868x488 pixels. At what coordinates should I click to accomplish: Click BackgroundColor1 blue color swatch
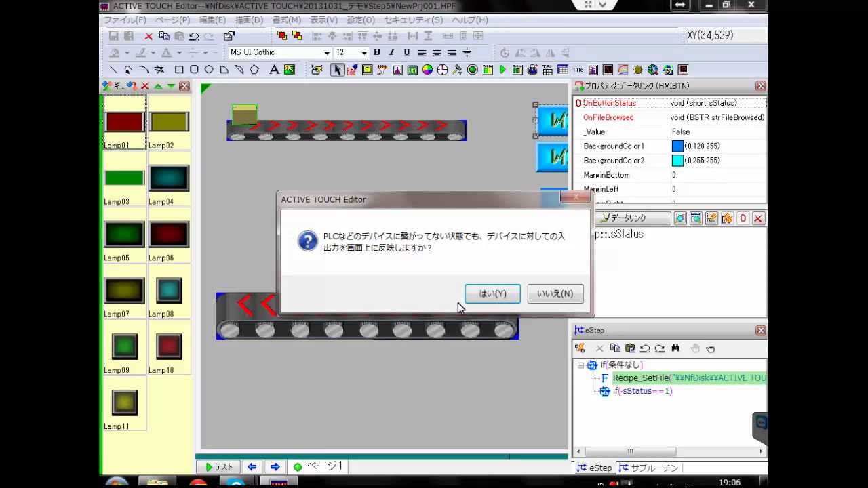677,146
